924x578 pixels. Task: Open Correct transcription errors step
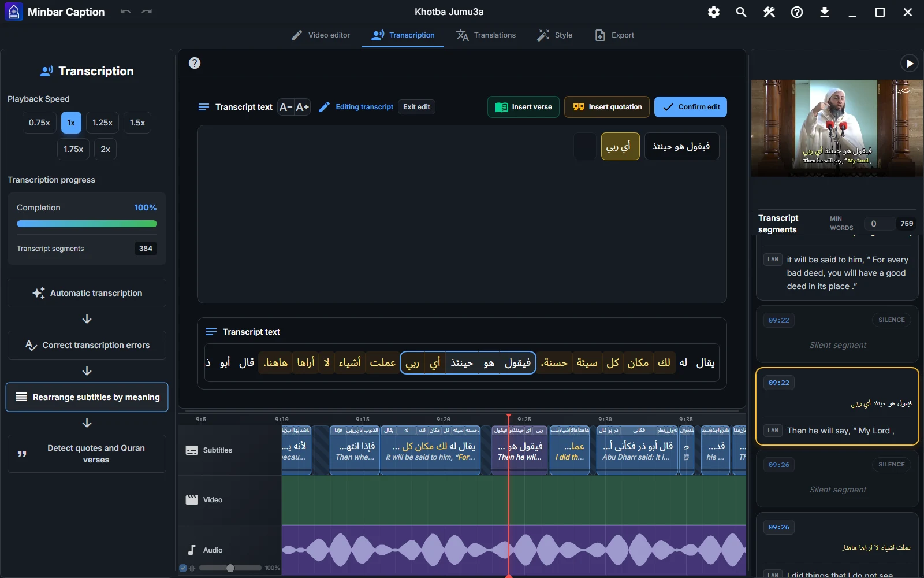87,345
